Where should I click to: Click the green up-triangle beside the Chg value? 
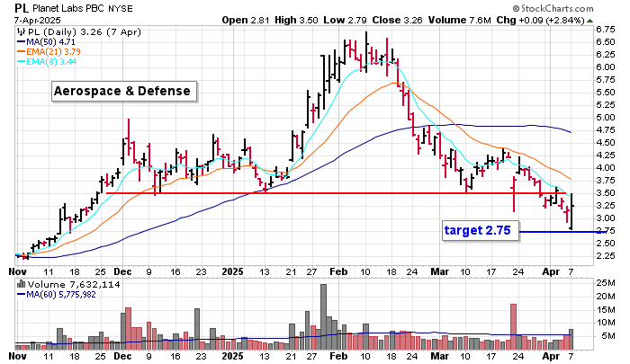pos(589,21)
